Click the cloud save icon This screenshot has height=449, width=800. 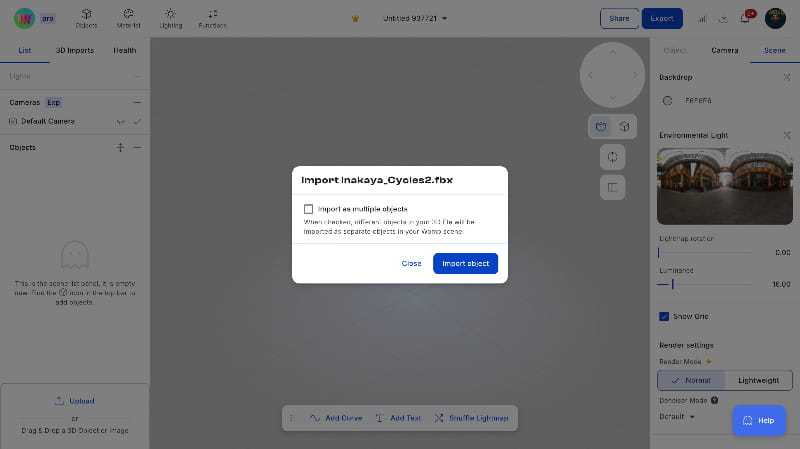(723, 19)
